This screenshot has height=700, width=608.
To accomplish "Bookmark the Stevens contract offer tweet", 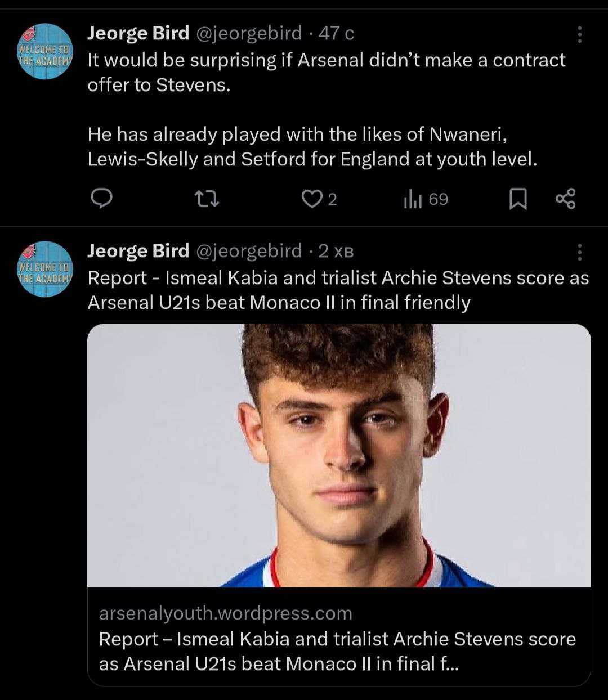I will pyautogui.click(x=517, y=199).
